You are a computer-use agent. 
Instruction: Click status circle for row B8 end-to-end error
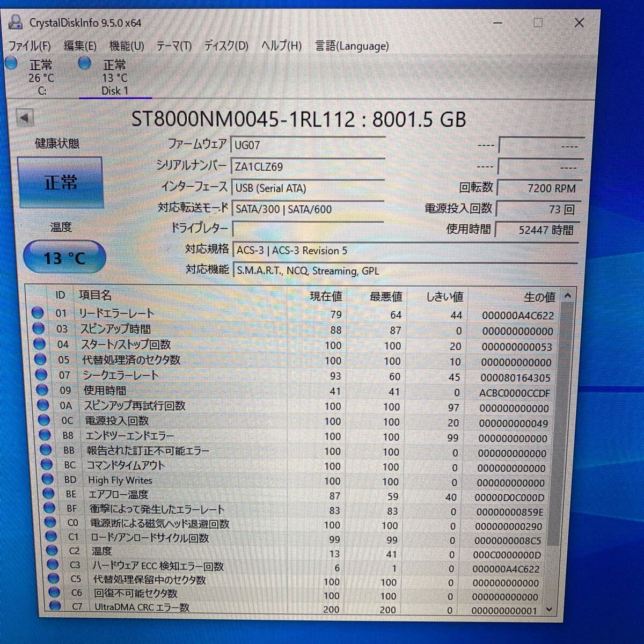tap(46, 435)
